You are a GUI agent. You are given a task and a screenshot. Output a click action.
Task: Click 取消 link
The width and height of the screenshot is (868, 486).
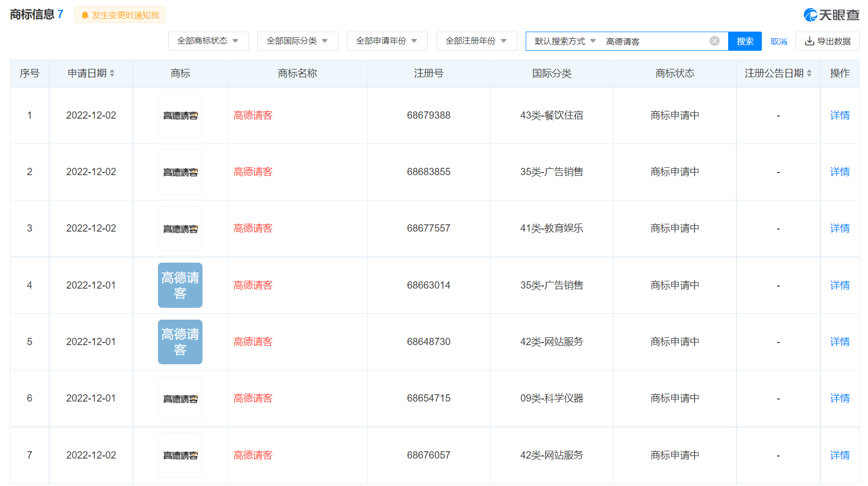778,41
